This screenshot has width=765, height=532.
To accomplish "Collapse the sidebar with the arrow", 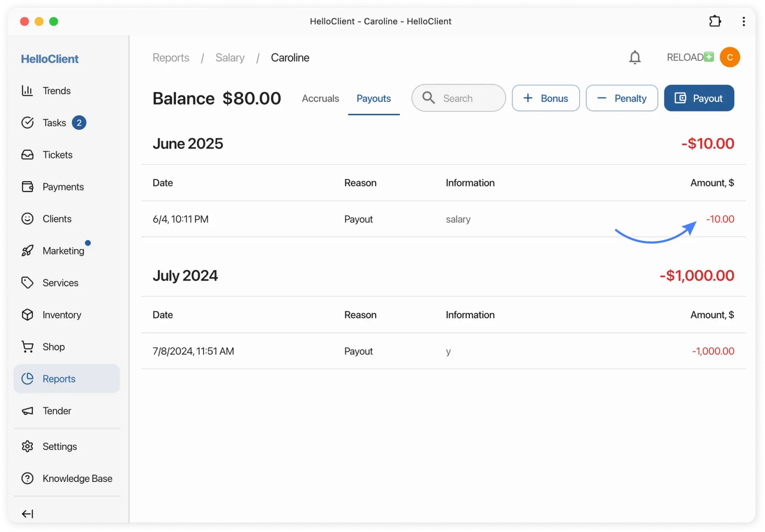I will (x=28, y=513).
